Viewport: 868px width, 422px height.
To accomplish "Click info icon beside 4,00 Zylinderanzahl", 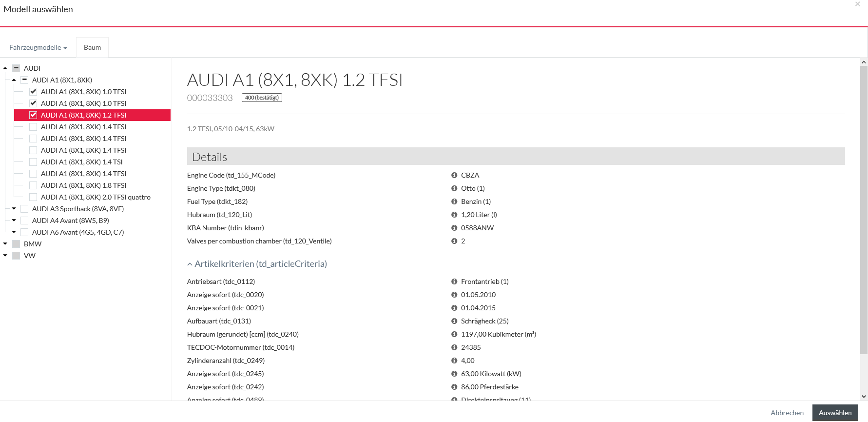I will coord(454,361).
